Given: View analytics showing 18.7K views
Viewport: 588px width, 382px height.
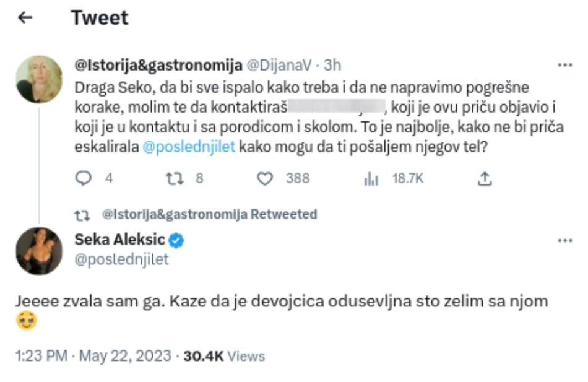Looking at the screenshot, I should (371, 179).
